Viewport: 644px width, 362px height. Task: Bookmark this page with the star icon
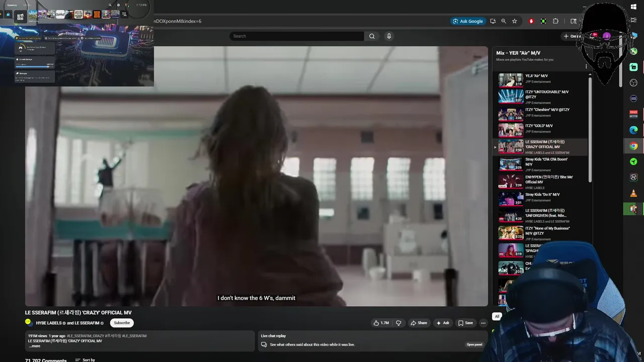coord(514,21)
